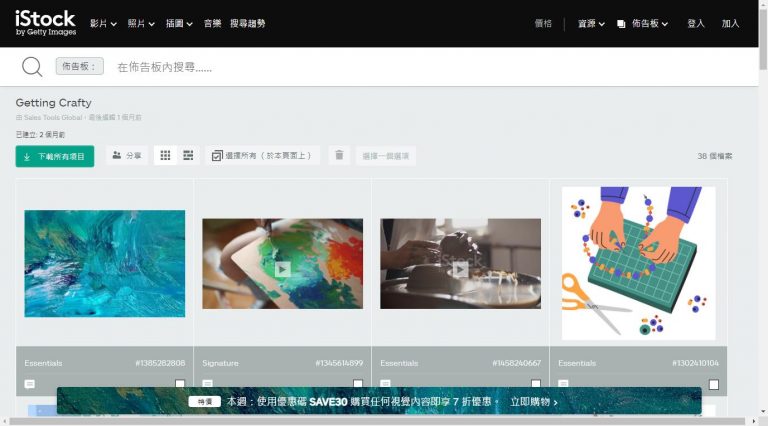The width and height of the screenshot is (768, 426).
Task: Tick checkbox for video #1458240667
Action: pyautogui.click(x=536, y=384)
